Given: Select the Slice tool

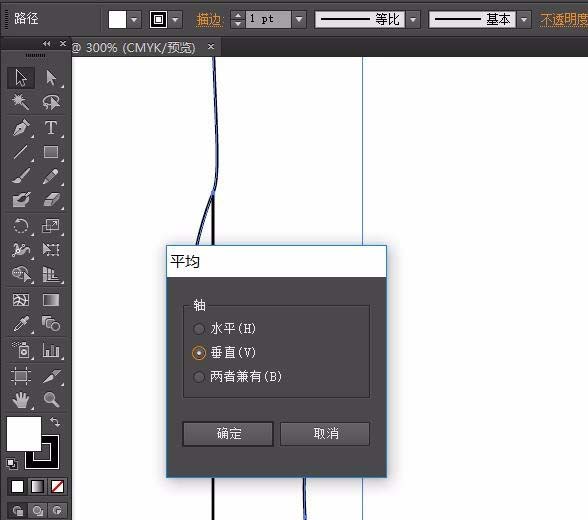Looking at the screenshot, I should coord(51,375).
